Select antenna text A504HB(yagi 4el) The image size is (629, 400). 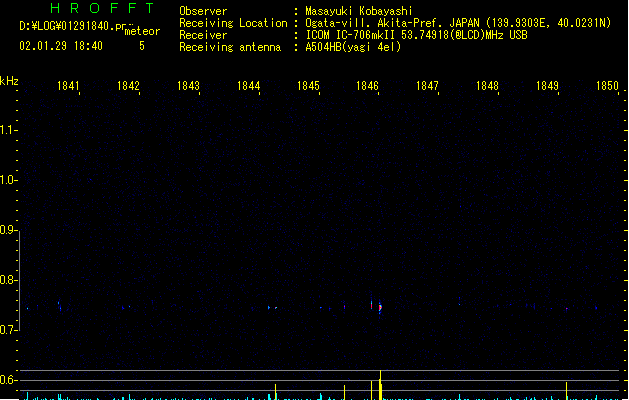(353, 47)
